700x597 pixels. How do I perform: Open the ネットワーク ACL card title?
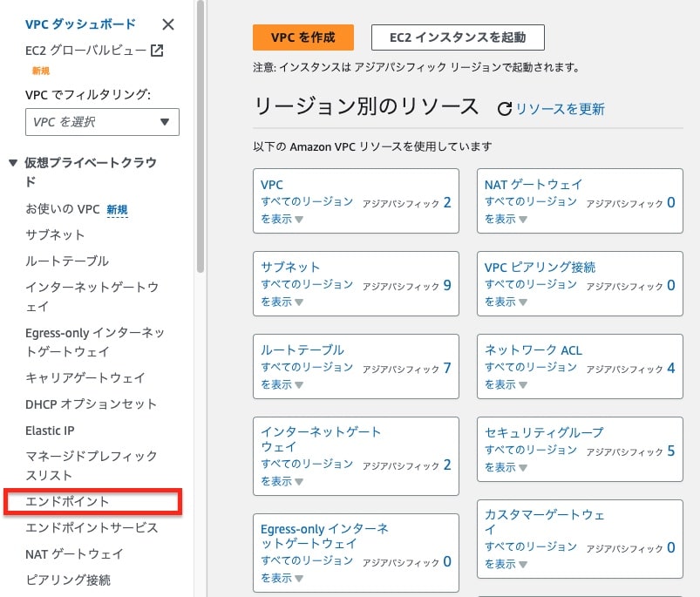coord(533,349)
